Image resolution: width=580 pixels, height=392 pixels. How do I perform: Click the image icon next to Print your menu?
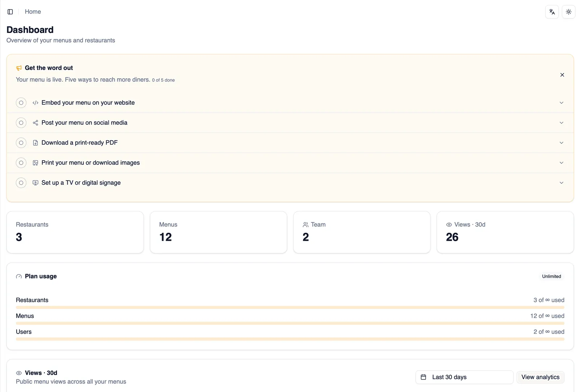[36, 163]
